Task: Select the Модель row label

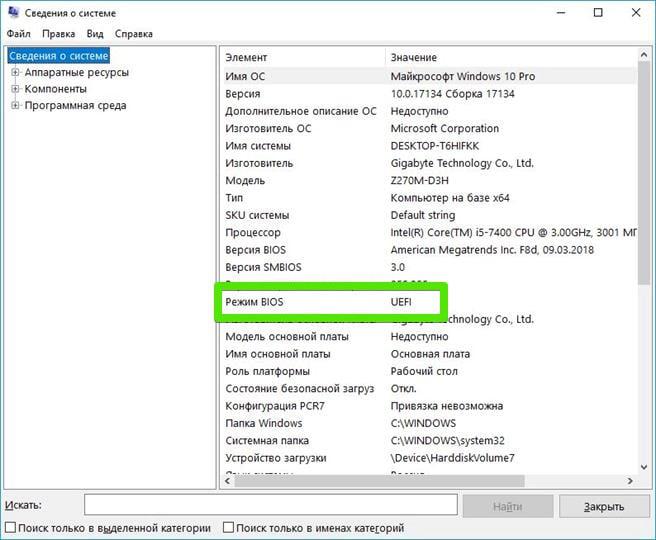Action: 245,181
